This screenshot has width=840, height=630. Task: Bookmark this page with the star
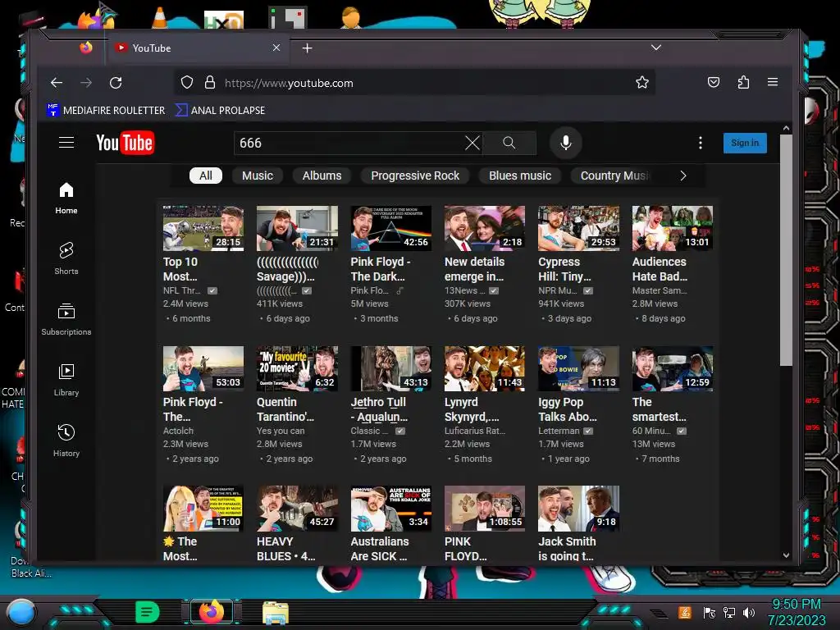pyautogui.click(x=641, y=83)
